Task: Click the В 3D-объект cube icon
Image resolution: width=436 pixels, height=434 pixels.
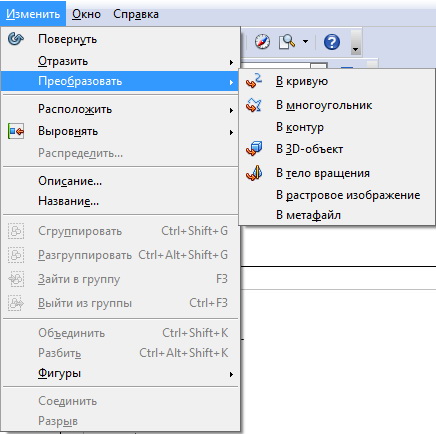Action: click(254, 149)
